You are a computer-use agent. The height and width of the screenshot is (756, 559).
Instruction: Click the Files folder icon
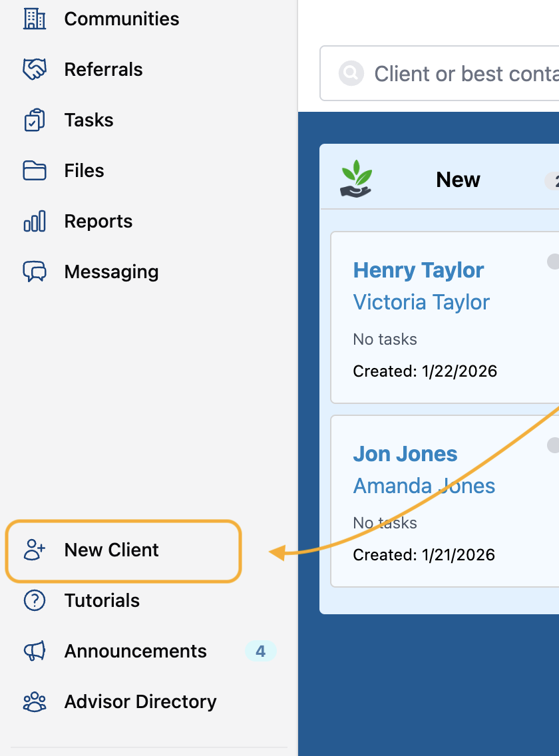tap(35, 170)
